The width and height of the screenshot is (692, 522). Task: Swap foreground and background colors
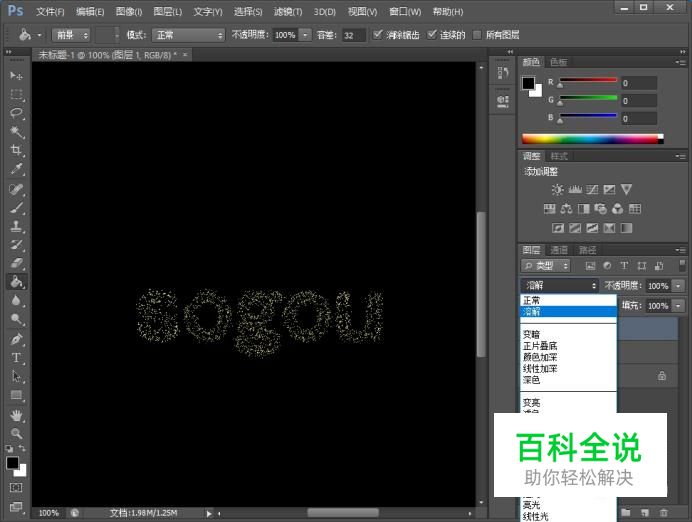click(x=22, y=448)
